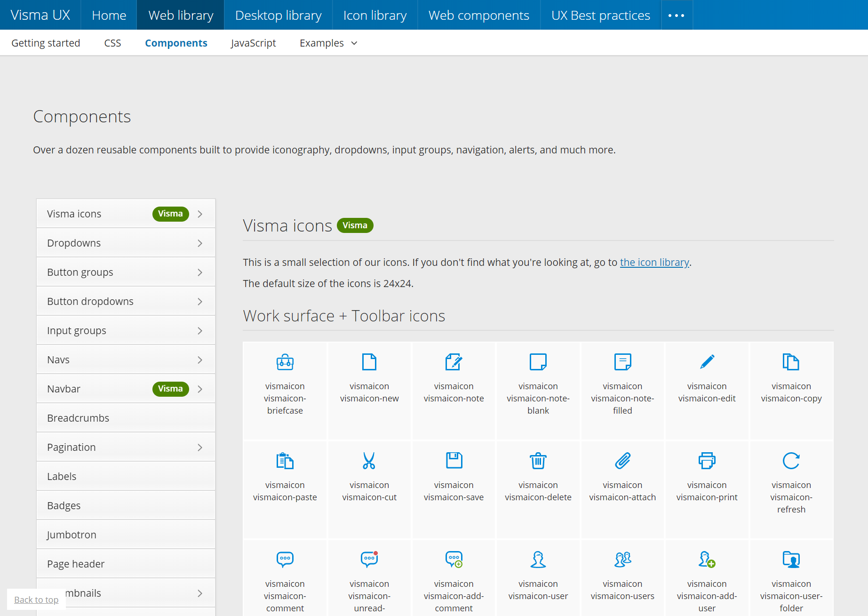The height and width of the screenshot is (616, 868).
Task: Click the cut scissors icon
Action: [x=369, y=461]
